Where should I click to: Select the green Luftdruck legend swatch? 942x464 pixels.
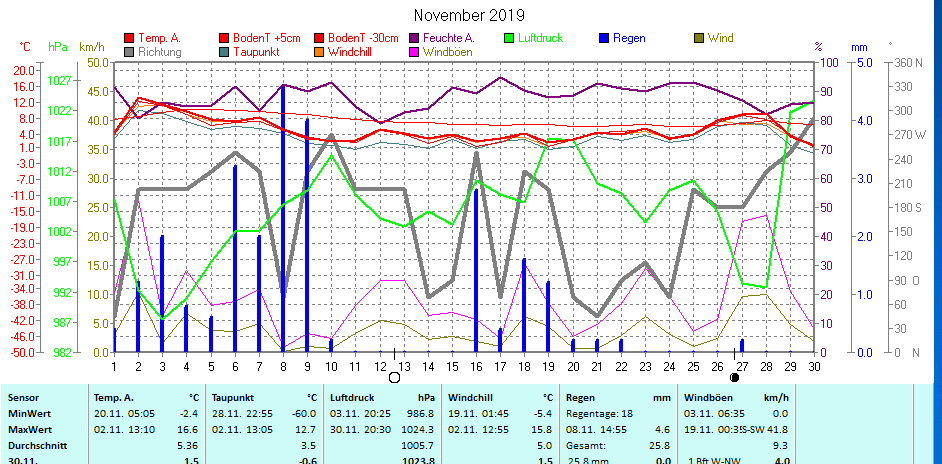(508, 38)
